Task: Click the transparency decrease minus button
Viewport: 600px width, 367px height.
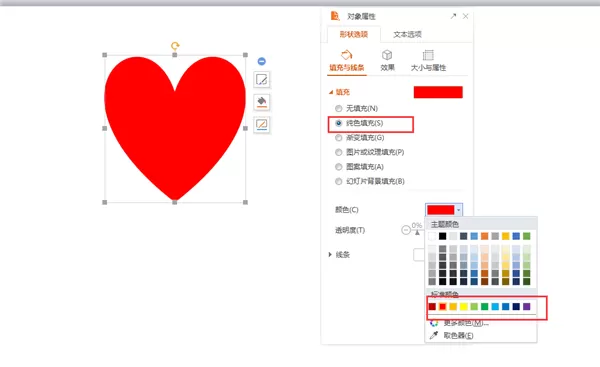Action: (406, 230)
